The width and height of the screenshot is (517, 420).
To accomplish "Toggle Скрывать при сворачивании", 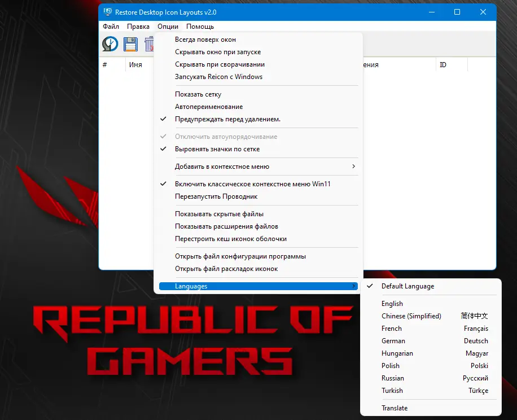I will point(258,64).
